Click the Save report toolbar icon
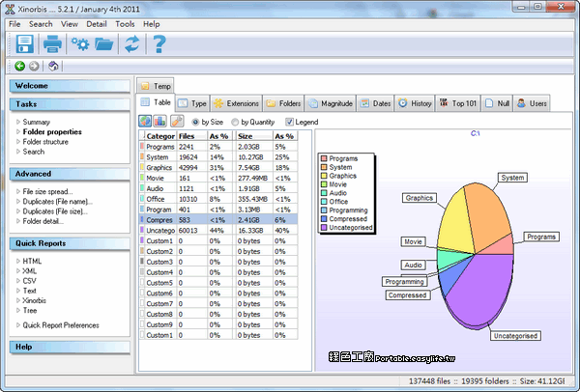580x392 pixels. click(25, 44)
